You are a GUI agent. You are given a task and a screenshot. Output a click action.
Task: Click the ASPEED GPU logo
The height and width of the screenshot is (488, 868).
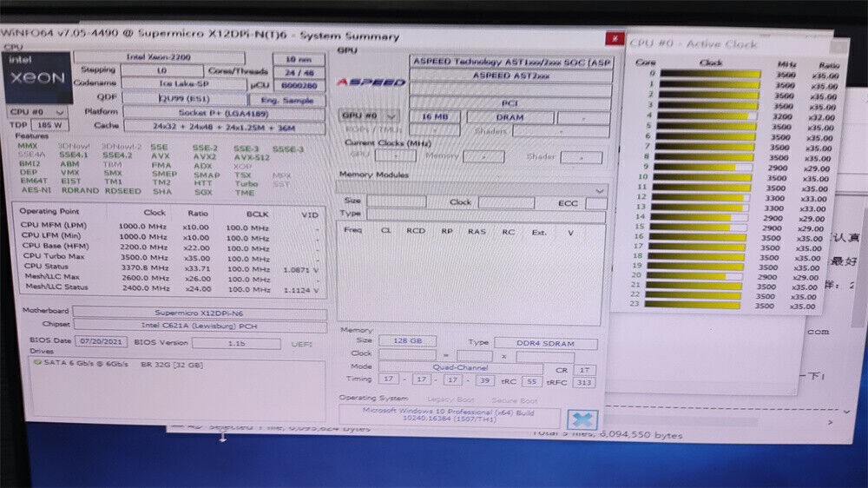pos(371,82)
